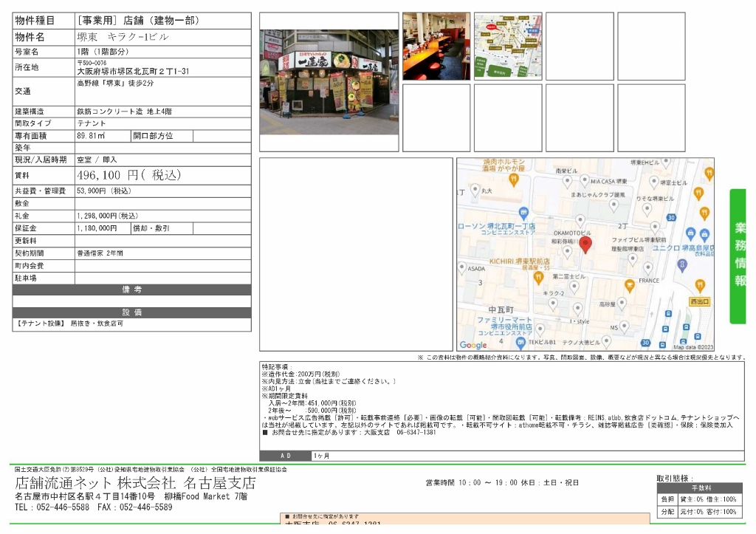Open the interior counter seats thumbnail

coord(436,47)
